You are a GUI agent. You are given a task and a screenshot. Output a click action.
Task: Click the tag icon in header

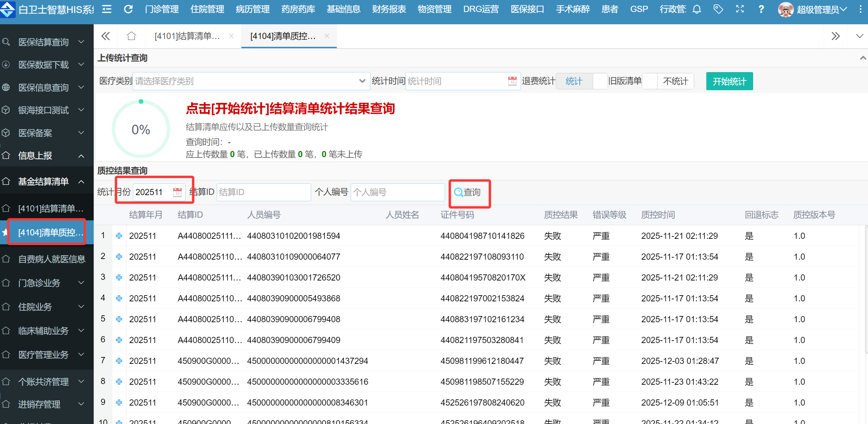click(x=718, y=9)
